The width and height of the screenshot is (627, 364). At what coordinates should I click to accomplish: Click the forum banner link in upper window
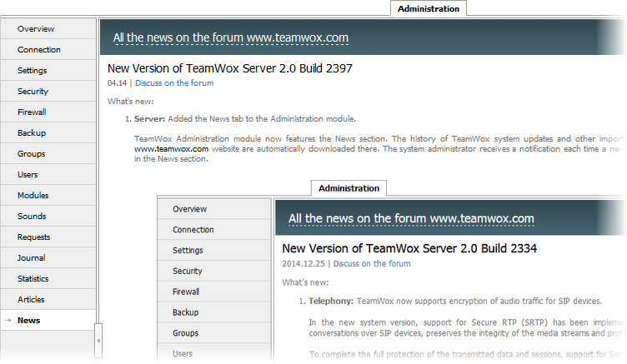pyautogui.click(x=231, y=37)
